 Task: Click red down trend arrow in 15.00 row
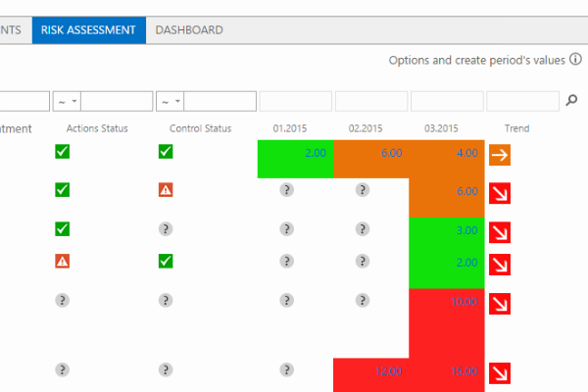(x=500, y=373)
